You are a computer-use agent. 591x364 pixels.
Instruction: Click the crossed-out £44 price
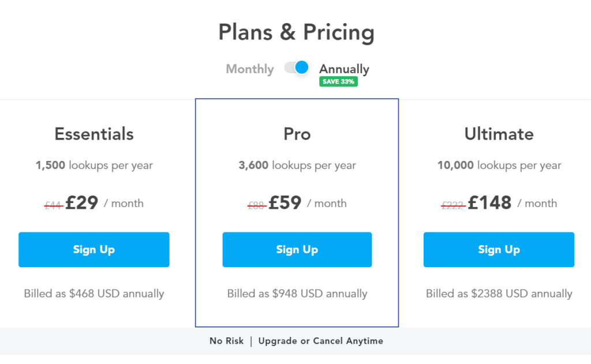point(53,205)
